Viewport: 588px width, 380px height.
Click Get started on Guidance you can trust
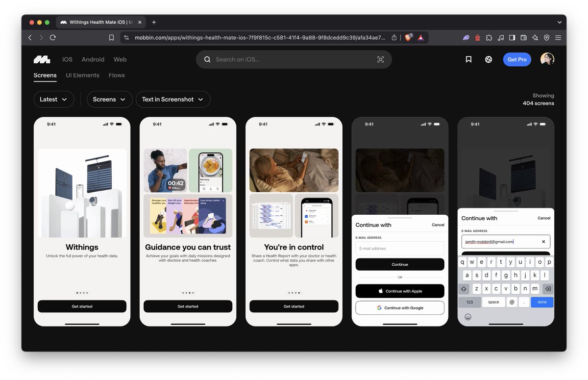pyautogui.click(x=188, y=306)
